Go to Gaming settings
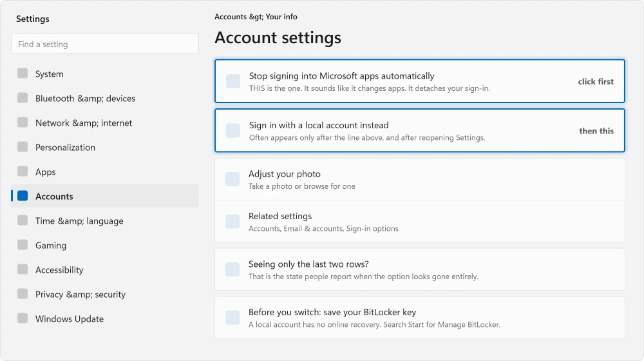644x361 pixels. [x=105, y=245]
